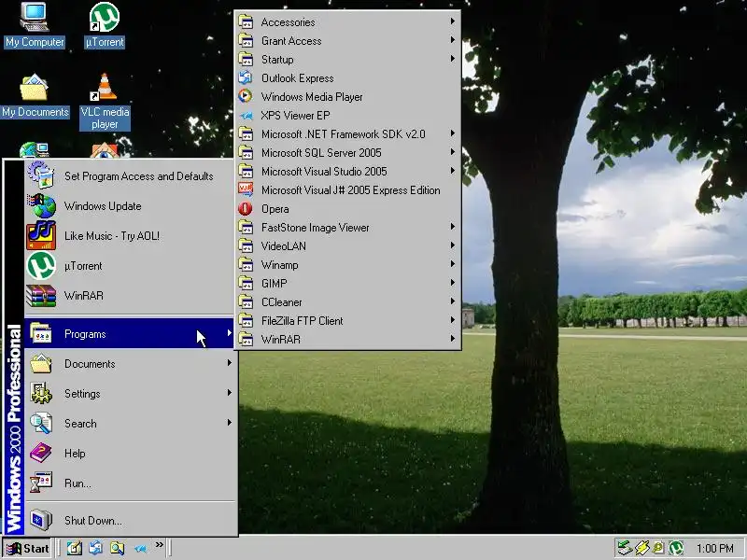This screenshot has width=747, height=560.
Task: Open the WinRAR program group in Programs
Action: point(347,339)
